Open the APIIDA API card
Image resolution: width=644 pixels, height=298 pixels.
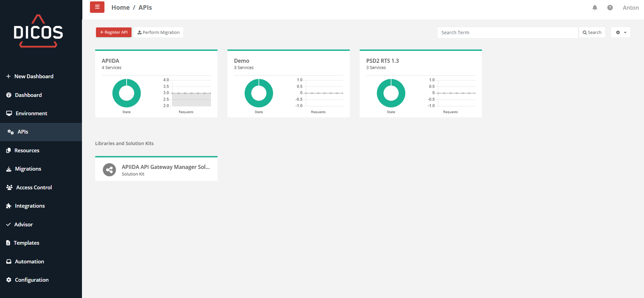(111, 61)
